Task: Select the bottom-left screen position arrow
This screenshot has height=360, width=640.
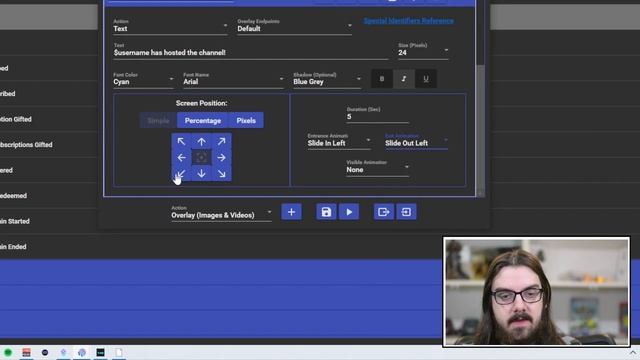Action: [x=181, y=173]
